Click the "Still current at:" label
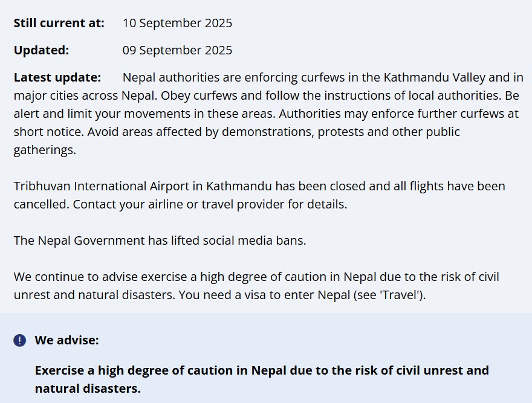 click(x=59, y=23)
